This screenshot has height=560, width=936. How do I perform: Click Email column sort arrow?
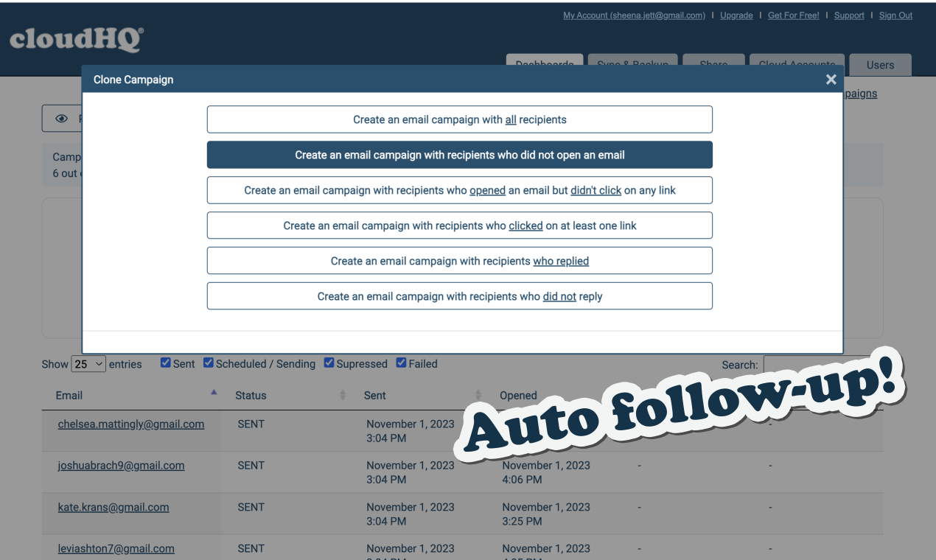[x=214, y=393]
